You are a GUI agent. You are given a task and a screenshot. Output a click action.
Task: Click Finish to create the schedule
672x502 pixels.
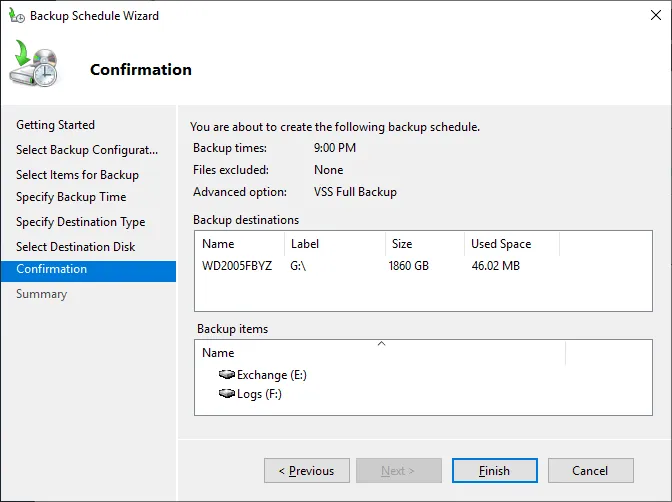pyautogui.click(x=494, y=471)
